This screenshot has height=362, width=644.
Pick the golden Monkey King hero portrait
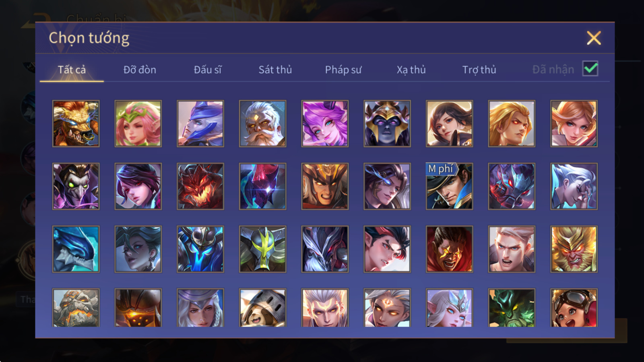(574, 249)
